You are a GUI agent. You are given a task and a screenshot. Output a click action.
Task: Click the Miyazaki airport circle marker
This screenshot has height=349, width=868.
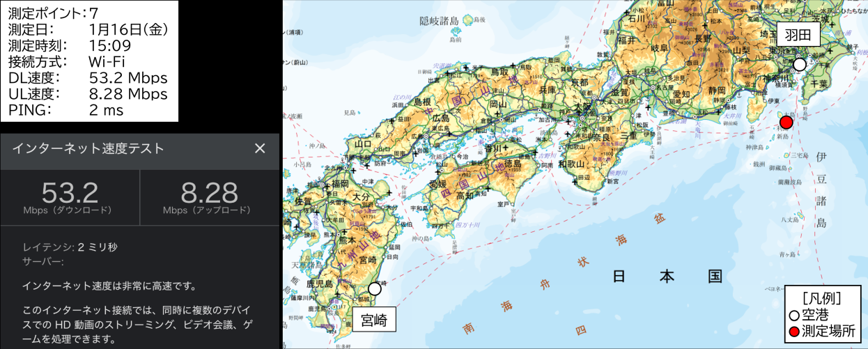click(375, 288)
